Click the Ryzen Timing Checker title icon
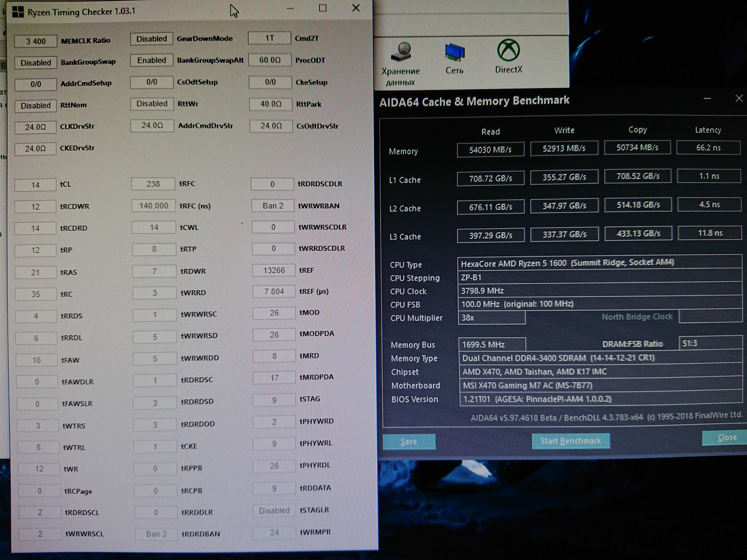 (18, 12)
